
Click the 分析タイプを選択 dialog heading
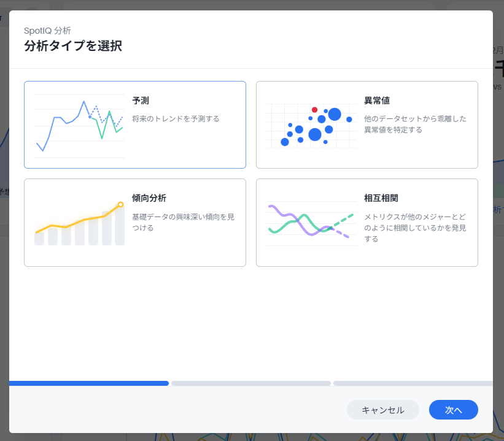72,46
